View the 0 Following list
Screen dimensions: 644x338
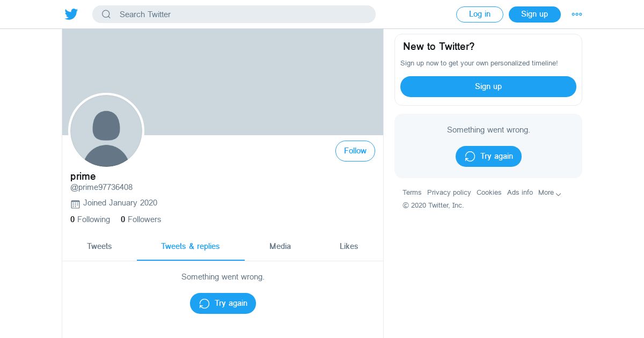point(90,219)
